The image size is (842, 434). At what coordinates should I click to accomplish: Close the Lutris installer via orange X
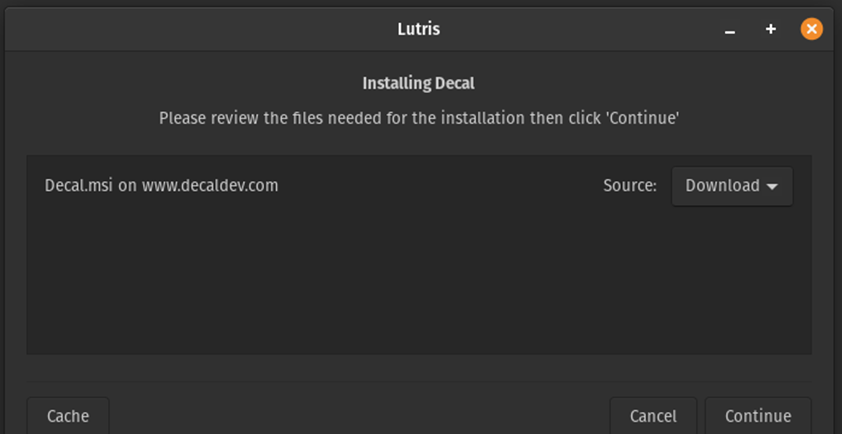(x=811, y=30)
